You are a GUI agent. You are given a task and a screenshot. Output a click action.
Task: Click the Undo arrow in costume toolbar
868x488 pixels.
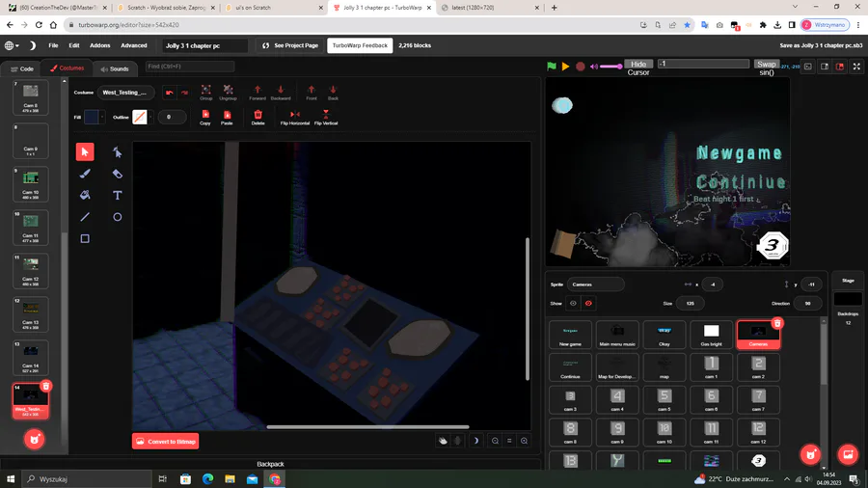pyautogui.click(x=170, y=93)
